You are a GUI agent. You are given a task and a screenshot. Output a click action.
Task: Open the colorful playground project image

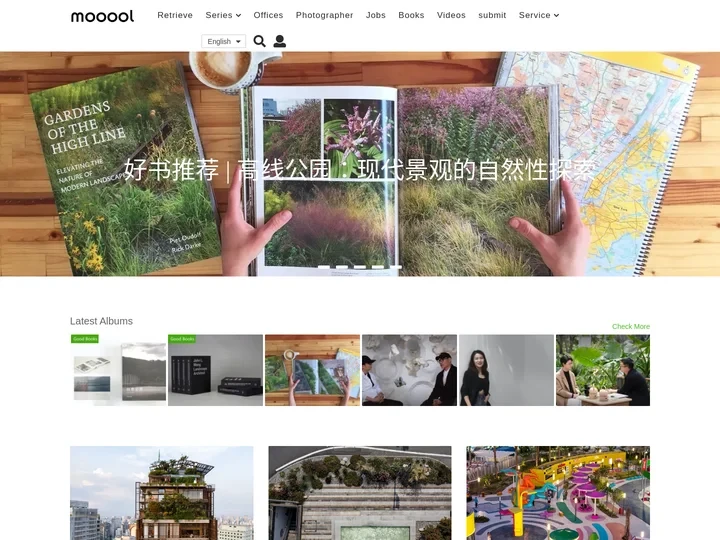pos(558,493)
